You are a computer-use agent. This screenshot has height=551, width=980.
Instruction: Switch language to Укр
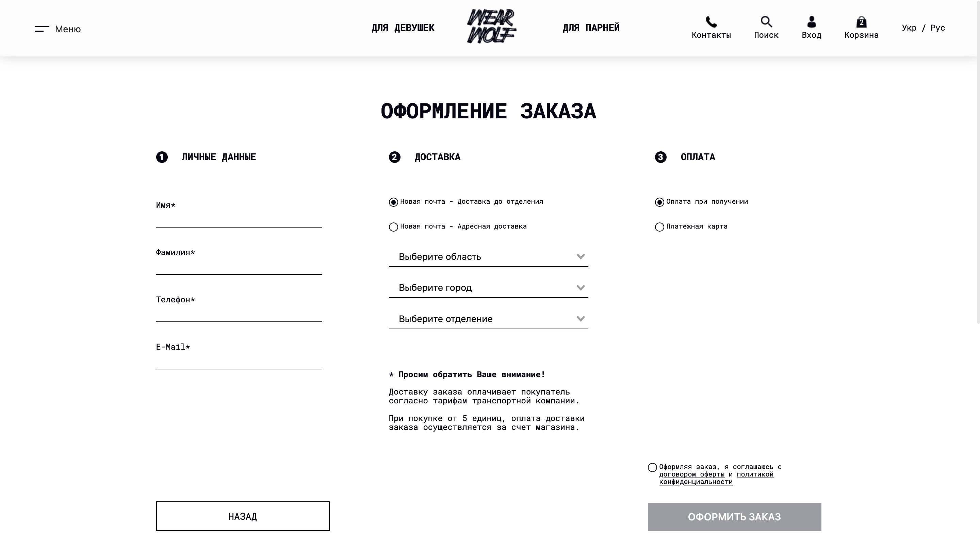[x=909, y=28]
